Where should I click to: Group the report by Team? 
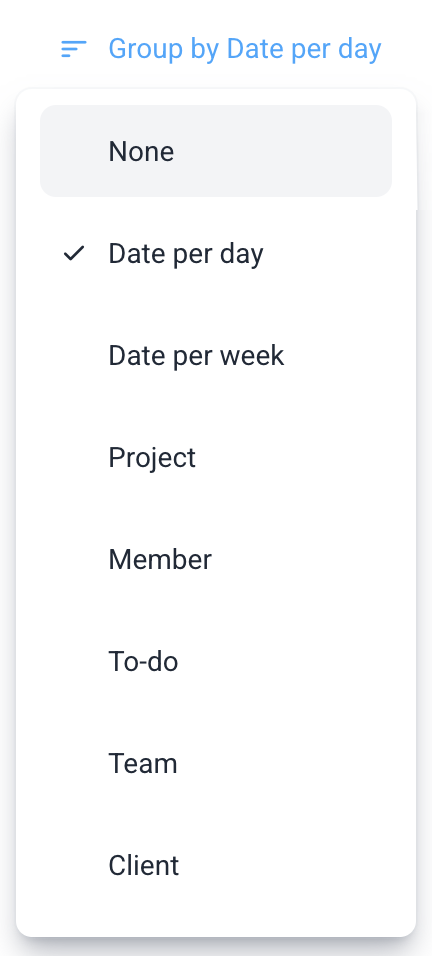[216, 763]
